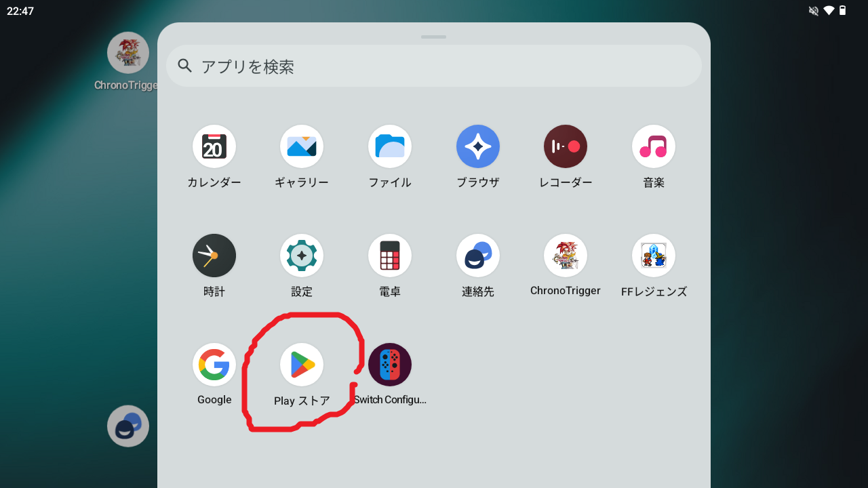Open the ファイル files app
The width and height of the screenshot is (868, 488).
(x=390, y=146)
